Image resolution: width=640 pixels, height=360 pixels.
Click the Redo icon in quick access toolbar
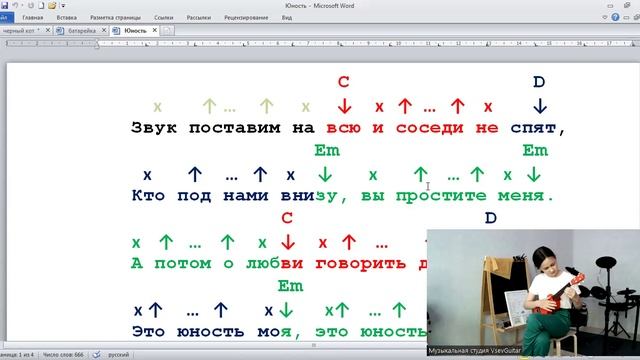click(31, 6)
